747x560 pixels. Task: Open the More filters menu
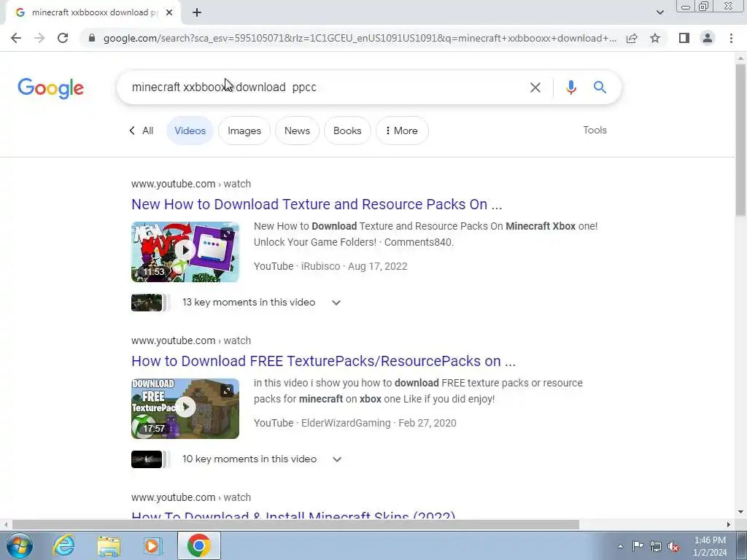click(x=402, y=131)
